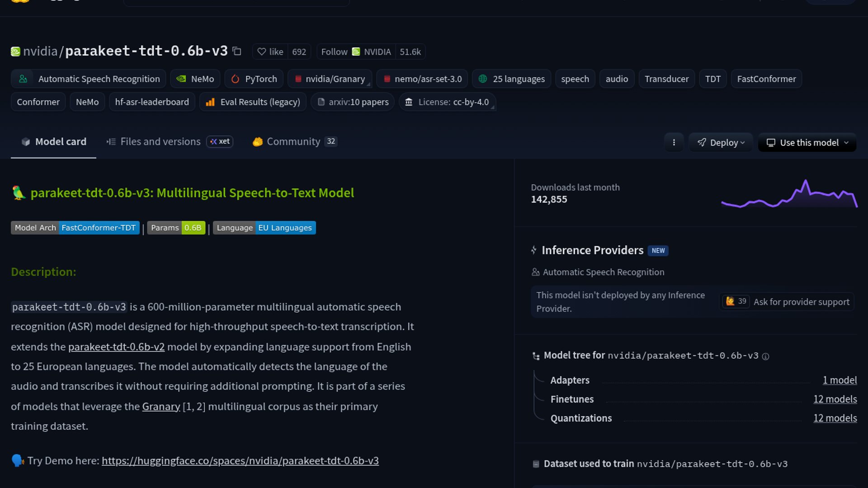Open the Community tab
Screen dimensions: 868x488
293,142
